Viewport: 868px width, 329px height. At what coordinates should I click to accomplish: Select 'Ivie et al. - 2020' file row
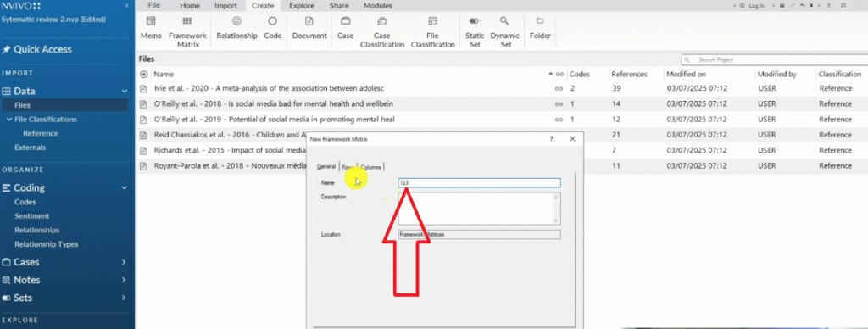coord(502,89)
